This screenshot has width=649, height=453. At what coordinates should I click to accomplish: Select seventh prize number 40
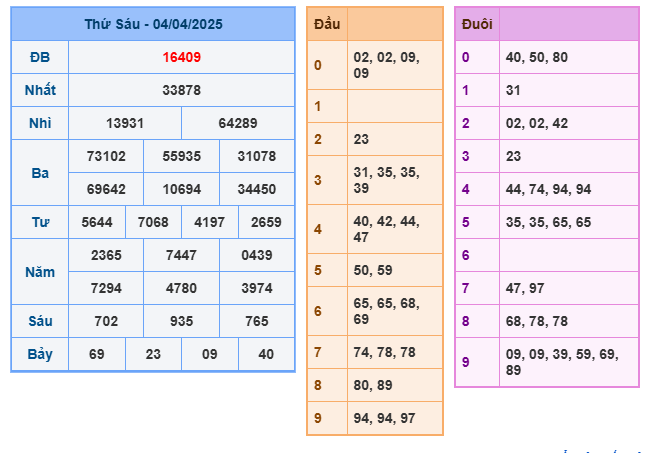[266, 354]
